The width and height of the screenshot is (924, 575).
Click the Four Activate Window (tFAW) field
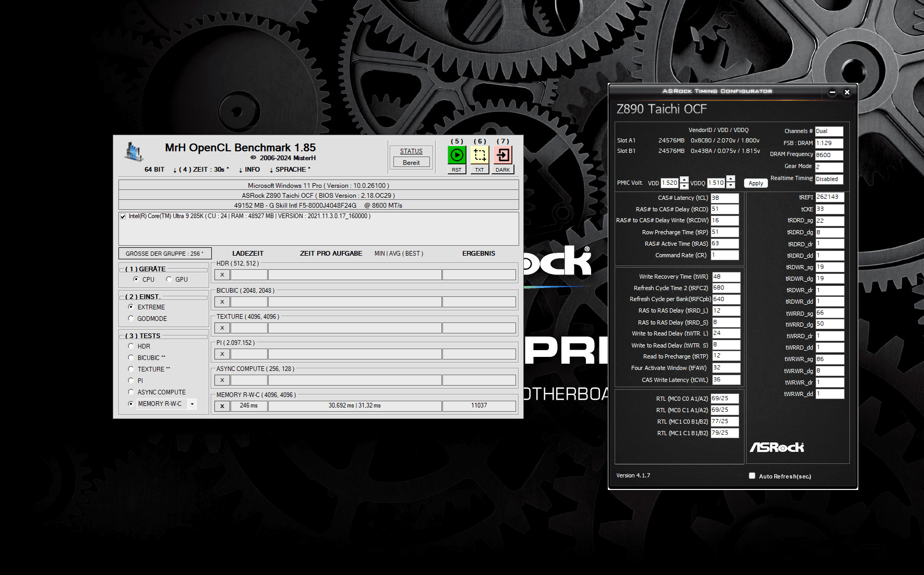coord(726,368)
